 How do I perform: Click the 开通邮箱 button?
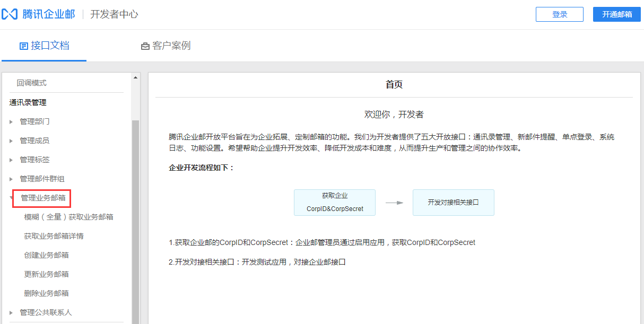(616, 14)
